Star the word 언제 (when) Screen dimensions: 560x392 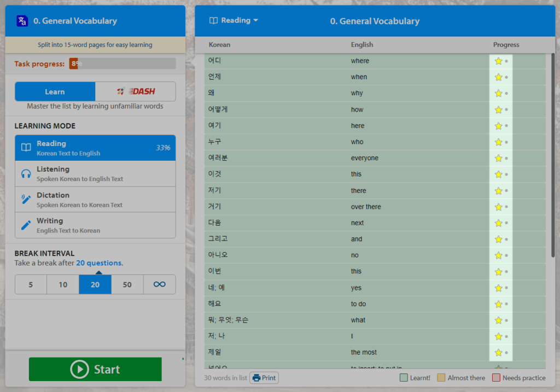click(x=499, y=77)
